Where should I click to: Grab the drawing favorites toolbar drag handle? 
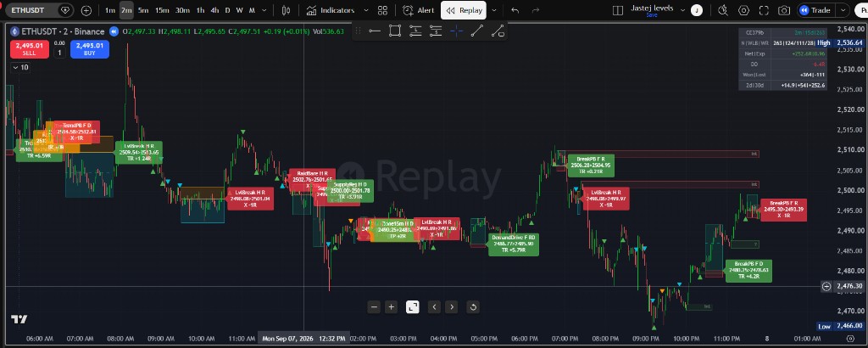coord(359,31)
